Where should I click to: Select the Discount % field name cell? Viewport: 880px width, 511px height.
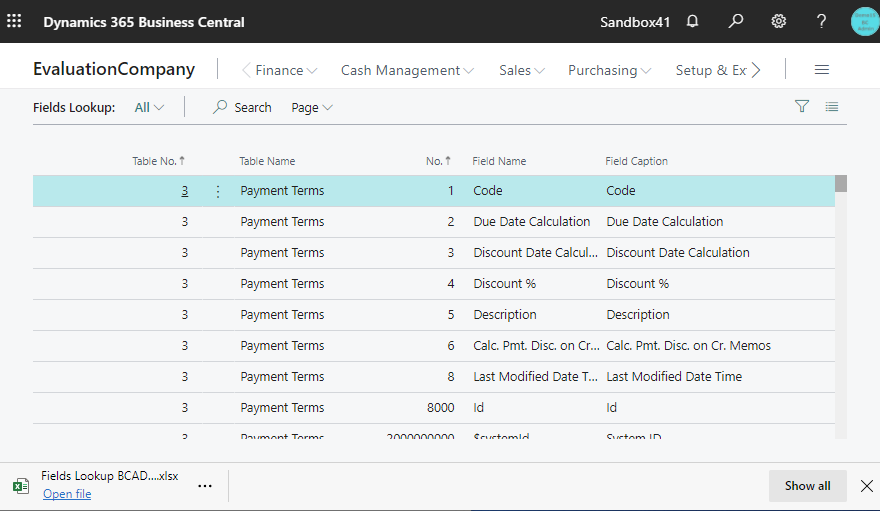[505, 283]
